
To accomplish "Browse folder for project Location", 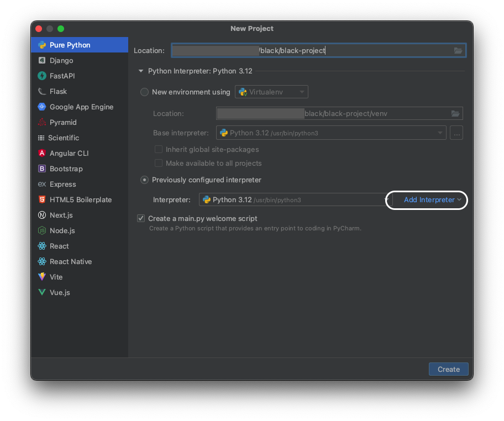I will pos(458,50).
